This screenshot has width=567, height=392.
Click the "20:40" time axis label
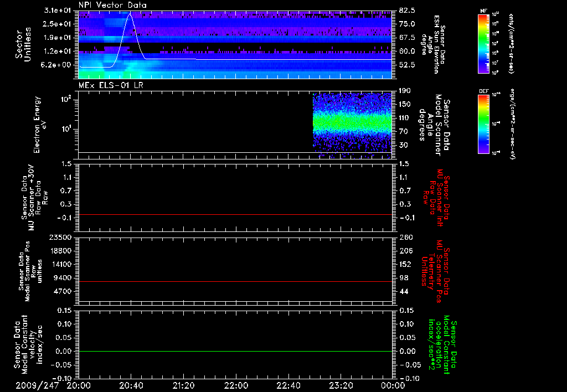pyautogui.click(x=131, y=385)
